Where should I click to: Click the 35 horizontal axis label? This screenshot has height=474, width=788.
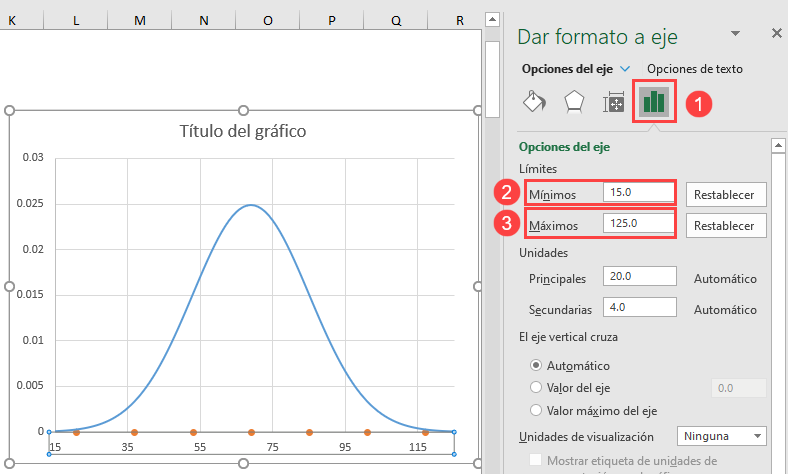tap(127, 447)
